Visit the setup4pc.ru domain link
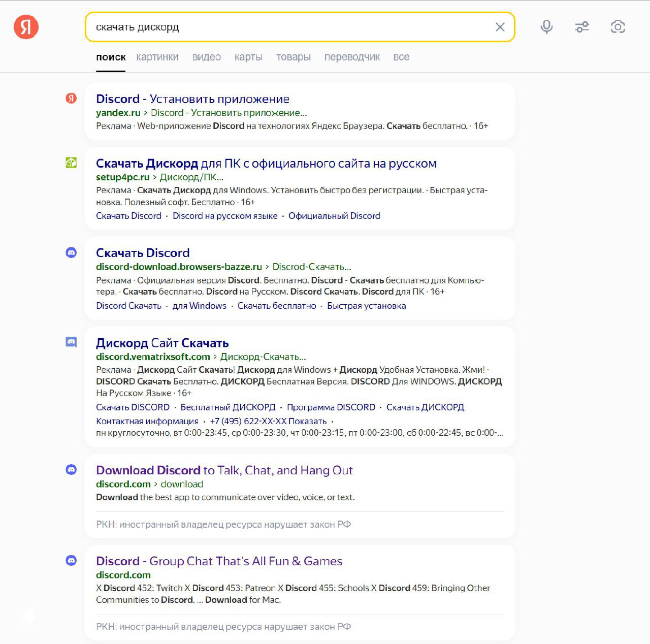The width and height of the screenshot is (650, 644). pyautogui.click(x=122, y=177)
